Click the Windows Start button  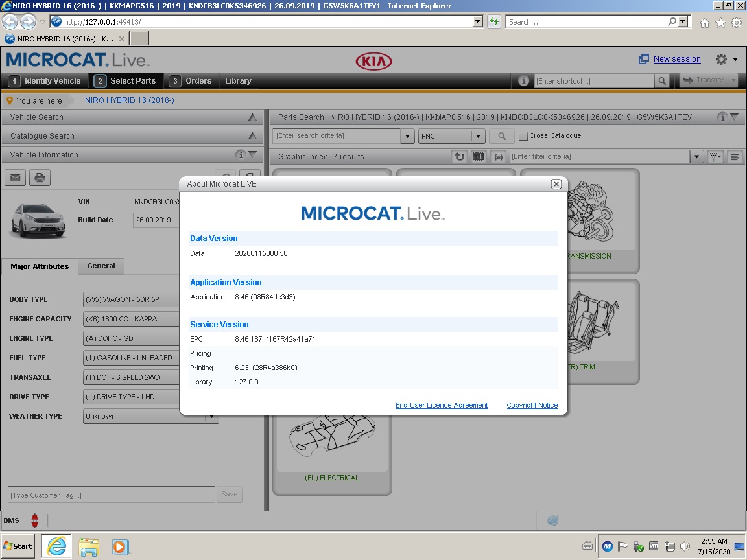pos(18,546)
